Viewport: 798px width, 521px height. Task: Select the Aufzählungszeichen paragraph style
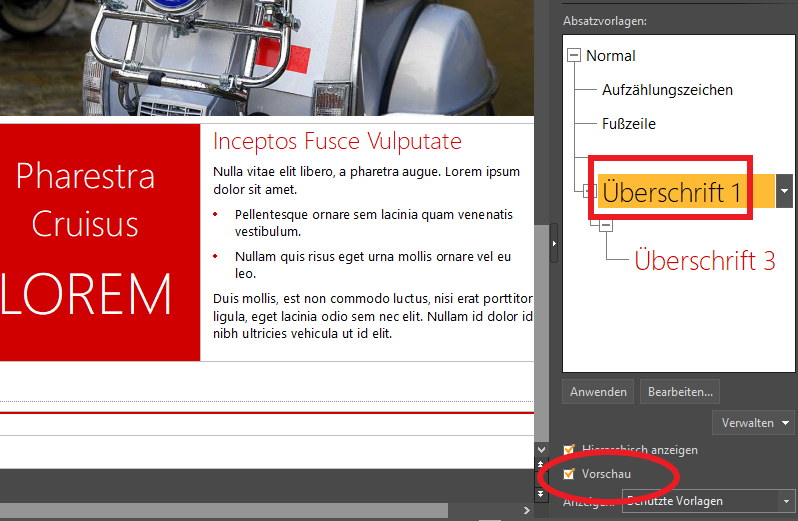(x=667, y=90)
